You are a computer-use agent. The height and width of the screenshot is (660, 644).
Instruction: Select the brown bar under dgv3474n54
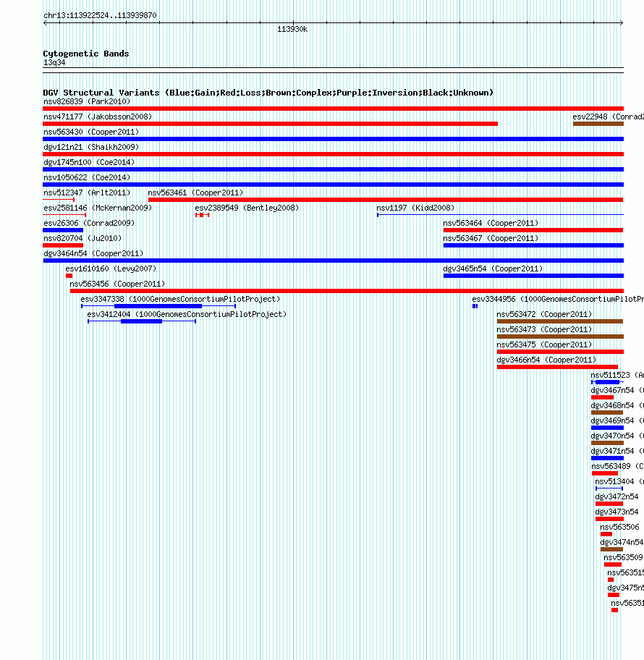(x=611, y=549)
